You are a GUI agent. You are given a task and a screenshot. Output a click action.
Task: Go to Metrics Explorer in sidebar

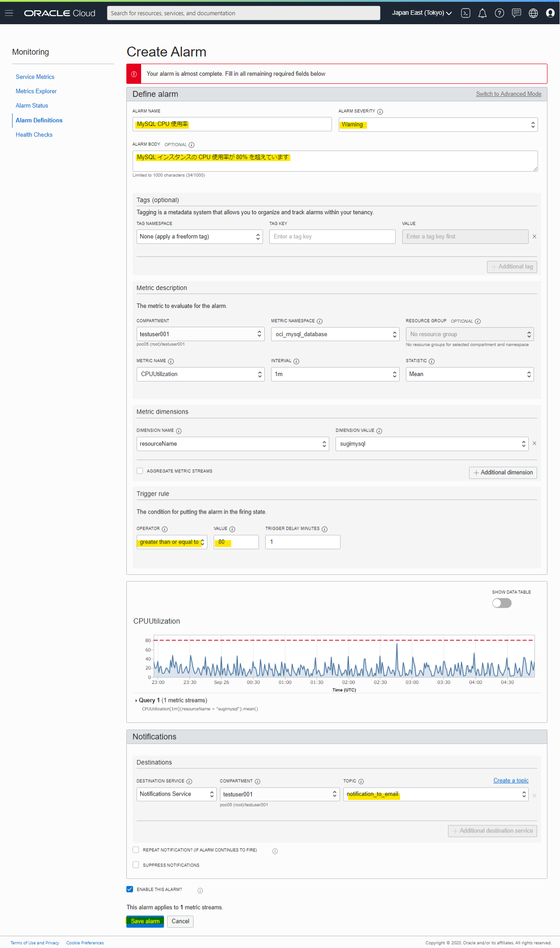[x=36, y=91]
